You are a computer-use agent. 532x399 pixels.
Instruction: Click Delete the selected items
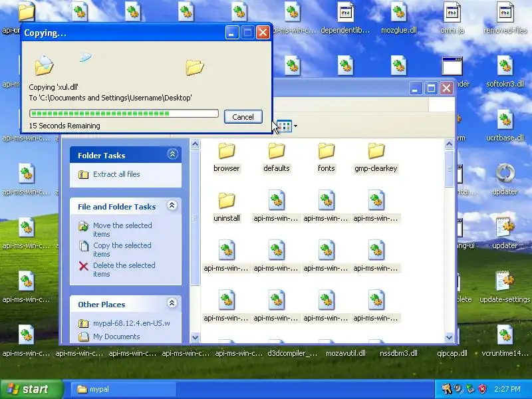(124, 270)
